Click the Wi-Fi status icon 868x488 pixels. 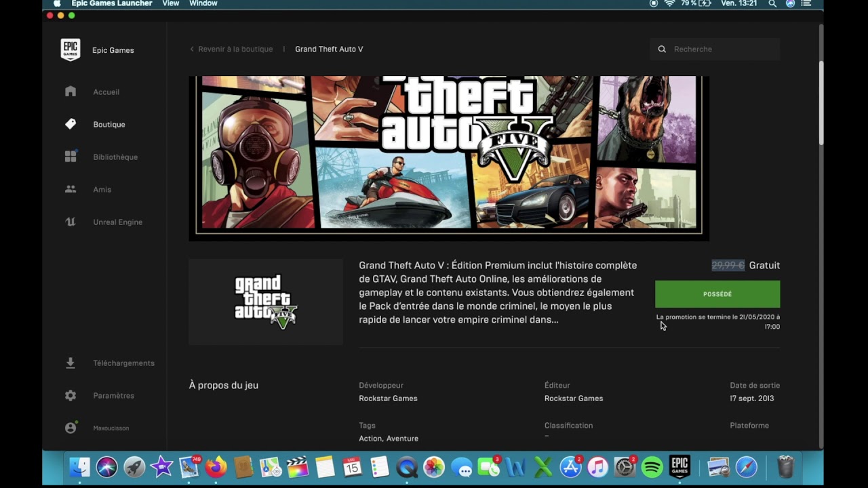[670, 3]
